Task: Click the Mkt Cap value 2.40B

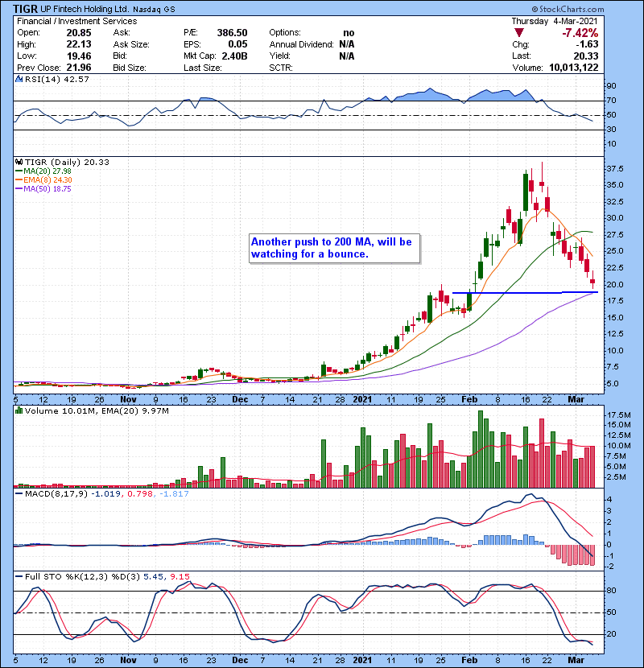Action: pos(234,56)
